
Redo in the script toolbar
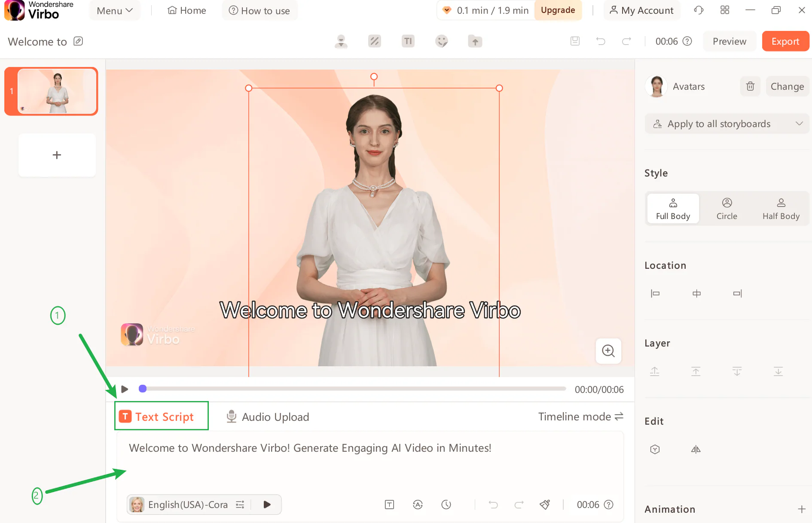[x=519, y=505]
